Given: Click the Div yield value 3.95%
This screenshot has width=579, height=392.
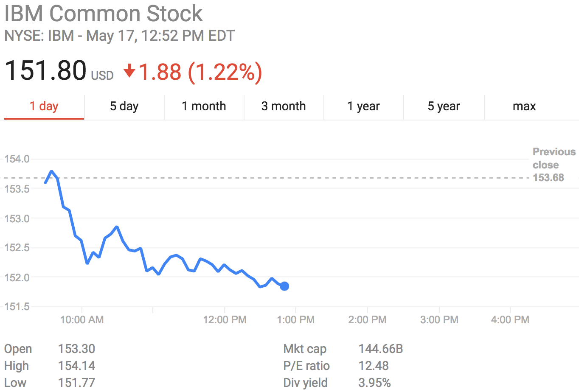Looking at the screenshot, I should click(374, 383).
